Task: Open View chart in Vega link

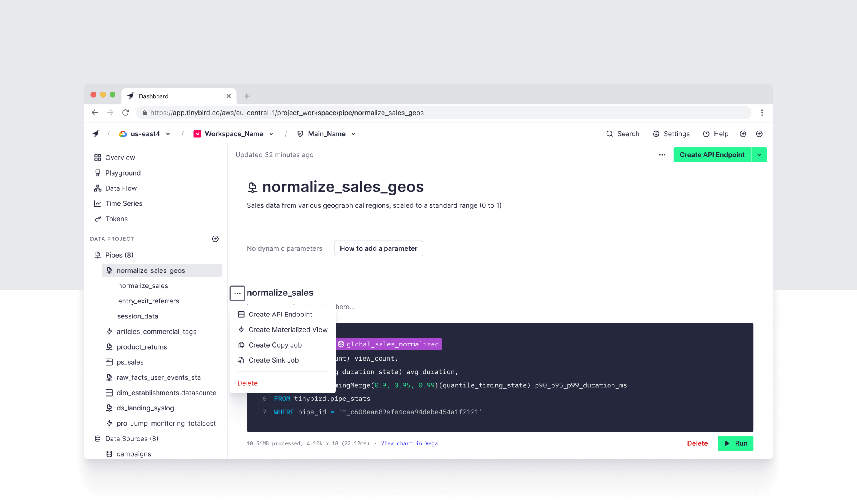Action: click(x=409, y=443)
